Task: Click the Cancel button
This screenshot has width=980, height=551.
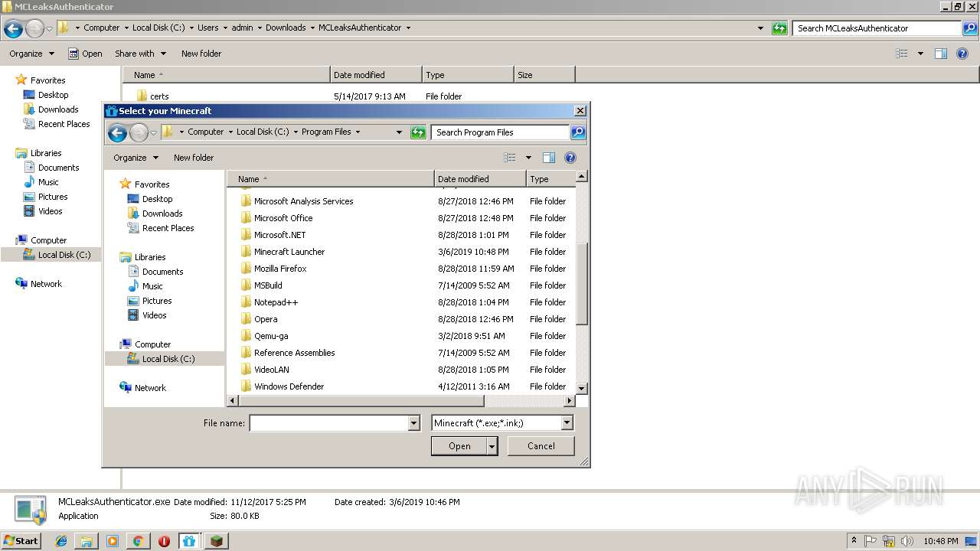Action: 541,446
